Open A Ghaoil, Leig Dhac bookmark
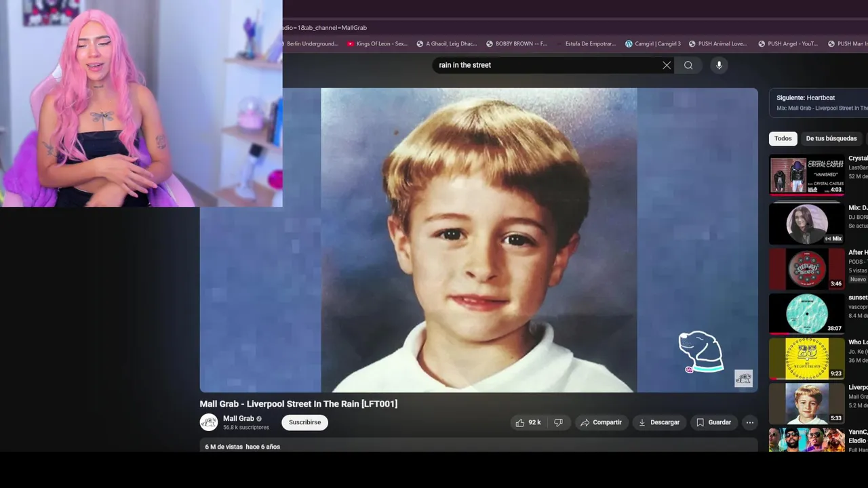Image resolution: width=868 pixels, height=488 pixels. point(446,43)
